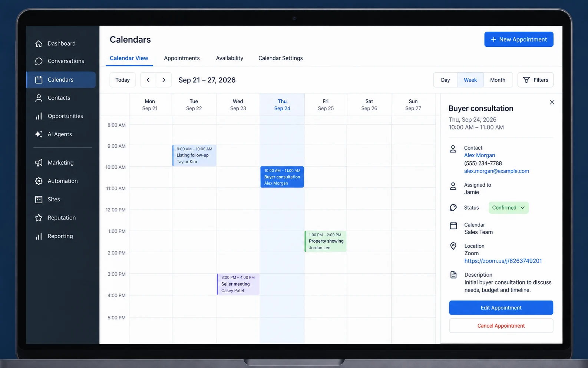Close the Buyer consultation details panel
This screenshot has width=588, height=368.
click(552, 102)
